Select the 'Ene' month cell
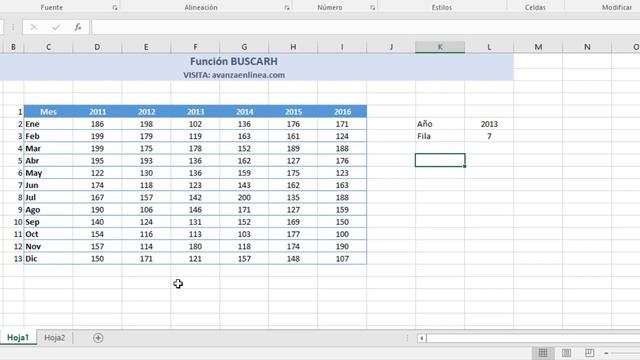 48,124
